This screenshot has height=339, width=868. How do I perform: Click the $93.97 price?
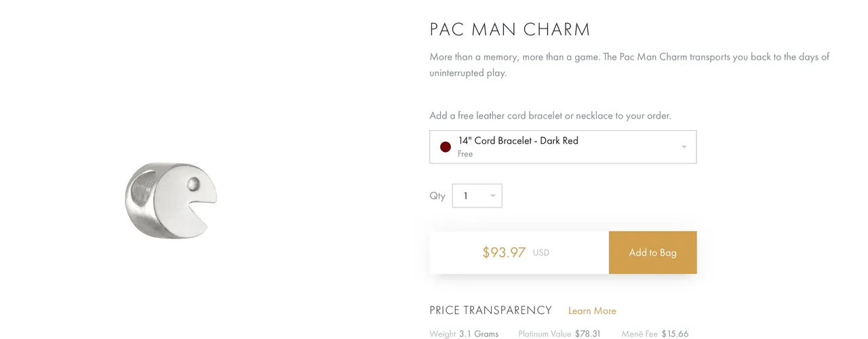pos(504,252)
